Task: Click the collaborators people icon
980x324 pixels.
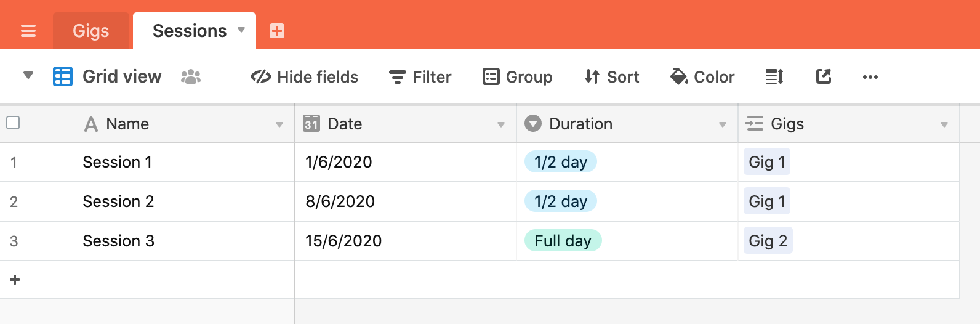Action: [191, 77]
